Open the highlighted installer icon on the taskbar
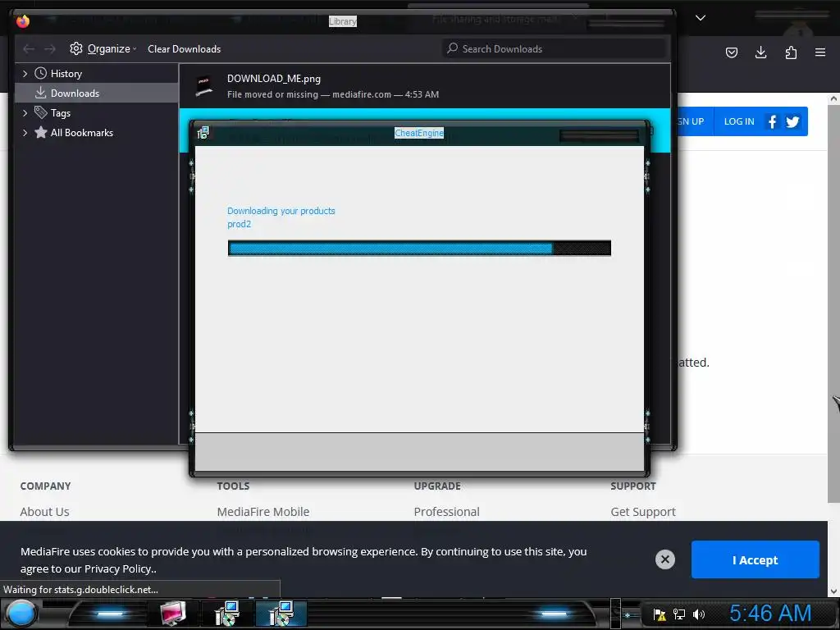 pyautogui.click(x=281, y=614)
